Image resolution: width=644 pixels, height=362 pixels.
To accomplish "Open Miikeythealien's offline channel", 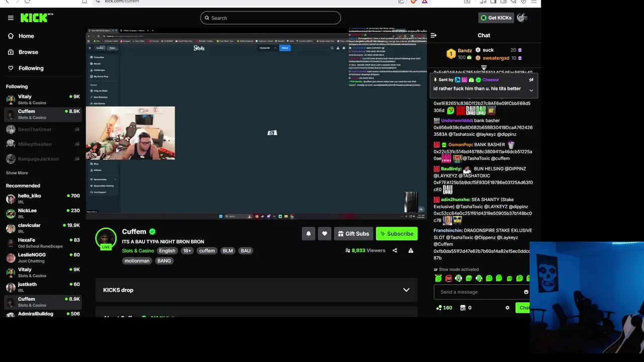I will [x=43, y=144].
